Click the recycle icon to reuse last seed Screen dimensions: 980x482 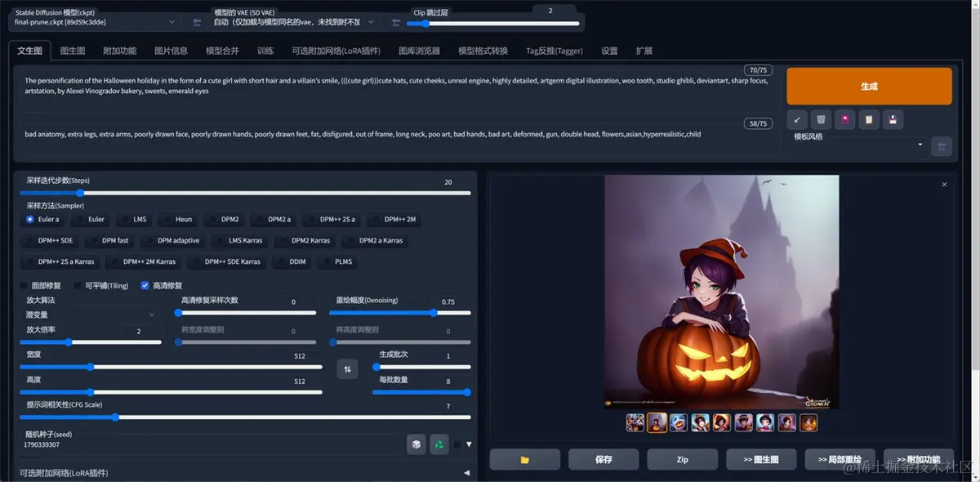point(439,444)
